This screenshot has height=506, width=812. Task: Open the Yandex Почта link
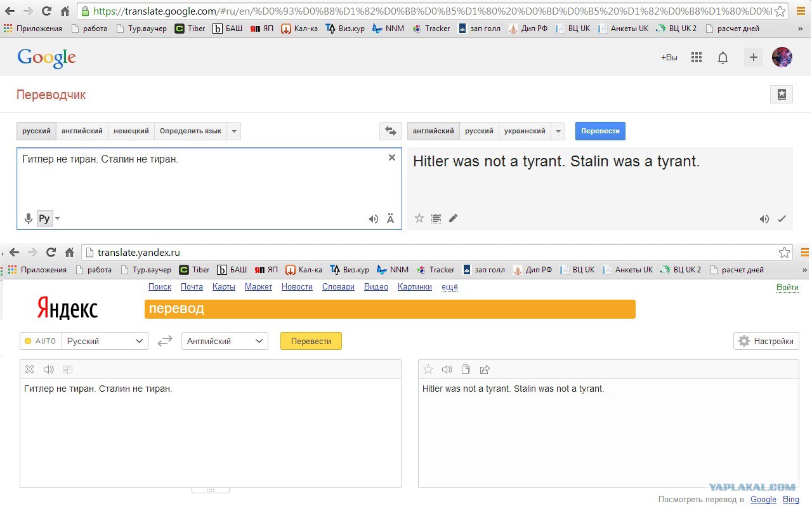pos(192,287)
